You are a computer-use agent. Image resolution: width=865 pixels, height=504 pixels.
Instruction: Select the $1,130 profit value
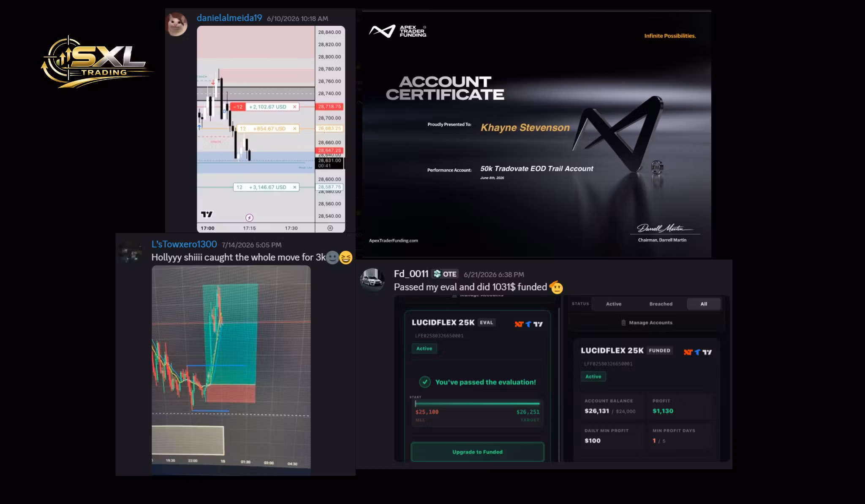click(663, 411)
